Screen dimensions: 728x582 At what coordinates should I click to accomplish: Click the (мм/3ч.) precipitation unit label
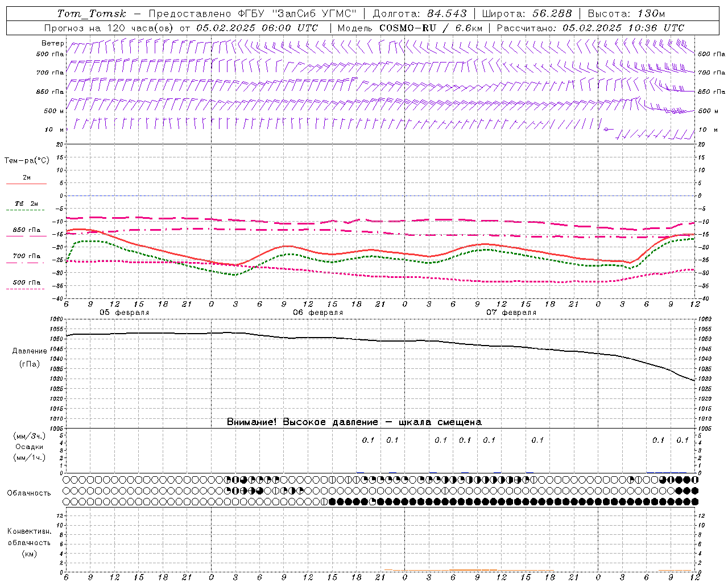(30, 436)
